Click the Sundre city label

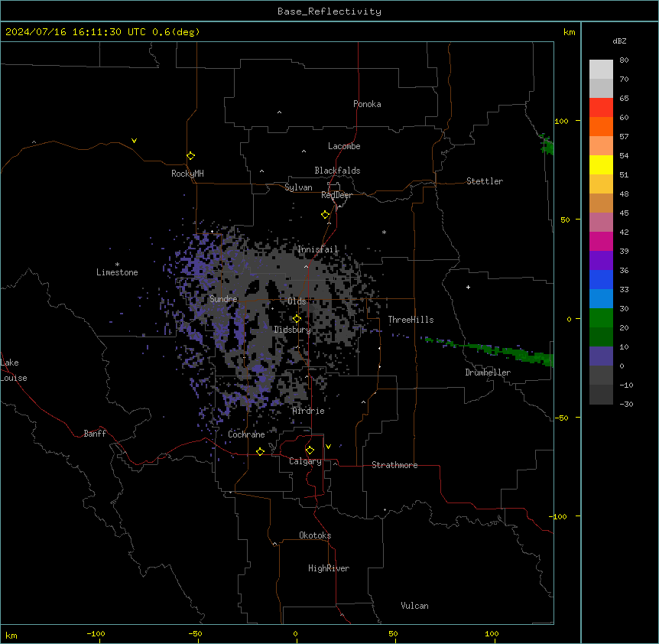pyautogui.click(x=223, y=299)
